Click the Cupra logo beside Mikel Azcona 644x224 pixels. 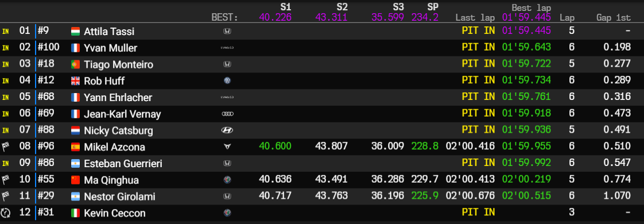click(x=227, y=146)
